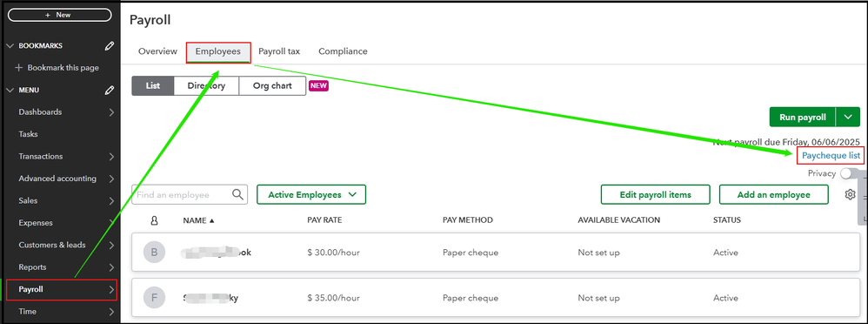Click the Paycheque list link

[x=831, y=156]
